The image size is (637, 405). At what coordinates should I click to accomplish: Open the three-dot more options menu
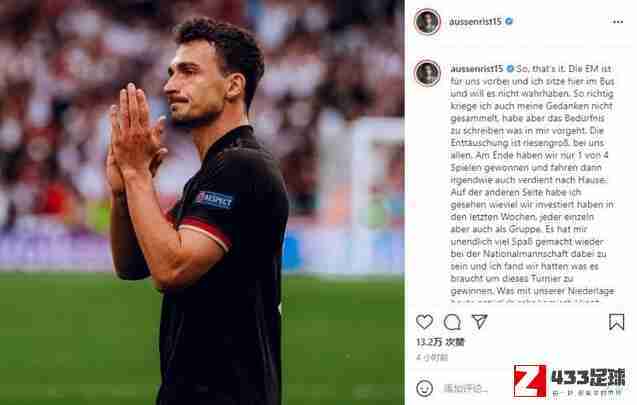point(618,22)
